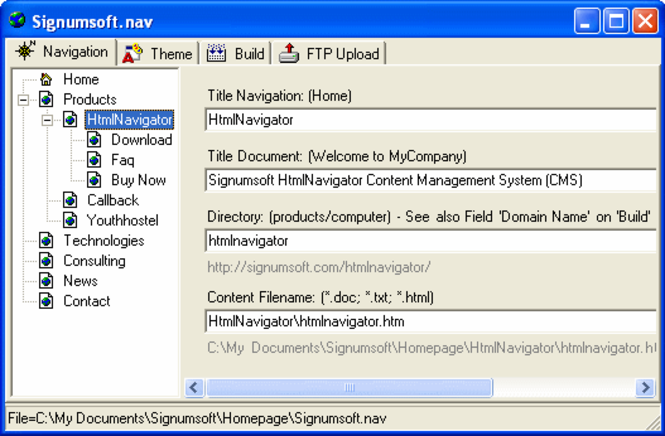The image size is (665, 436).
Task: Click the Title Document input field
Action: pyautogui.click(x=430, y=180)
